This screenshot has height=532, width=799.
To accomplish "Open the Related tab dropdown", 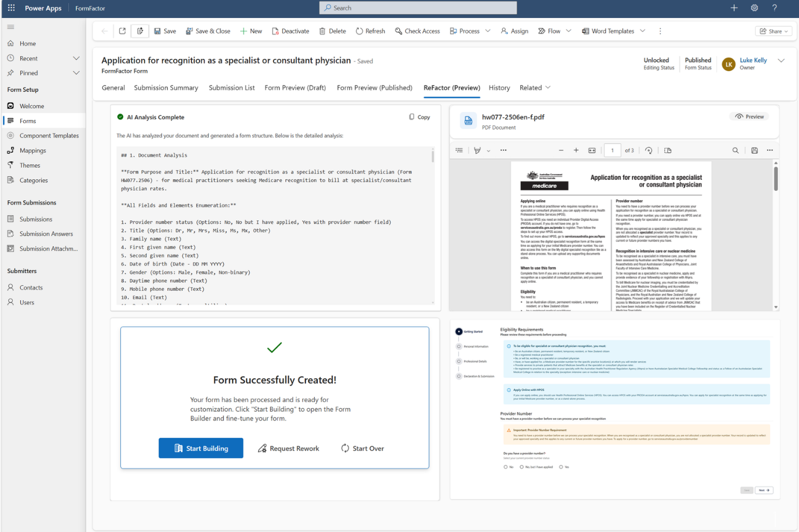I will point(535,88).
